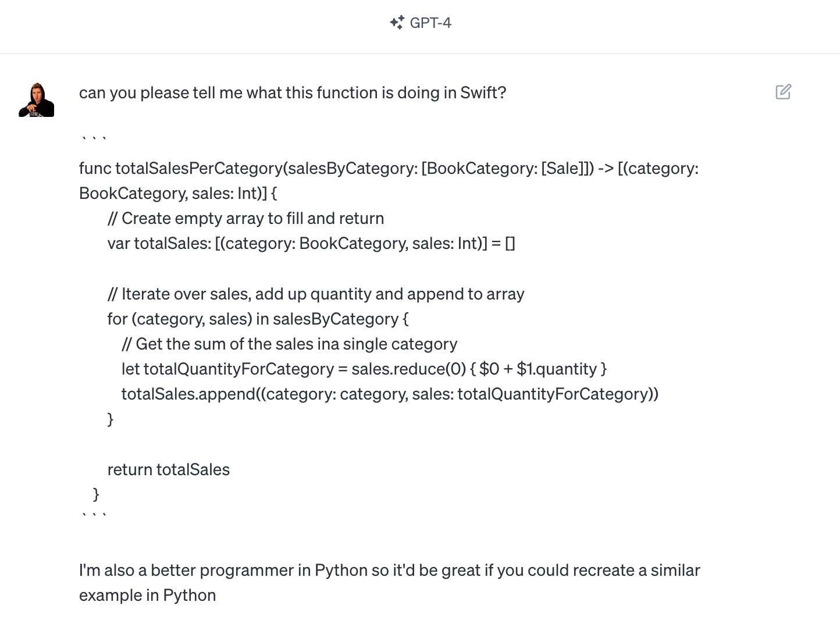840x627 pixels.
Task: Click the 'Create empty array' comment
Action: click(x=245, y=218)
